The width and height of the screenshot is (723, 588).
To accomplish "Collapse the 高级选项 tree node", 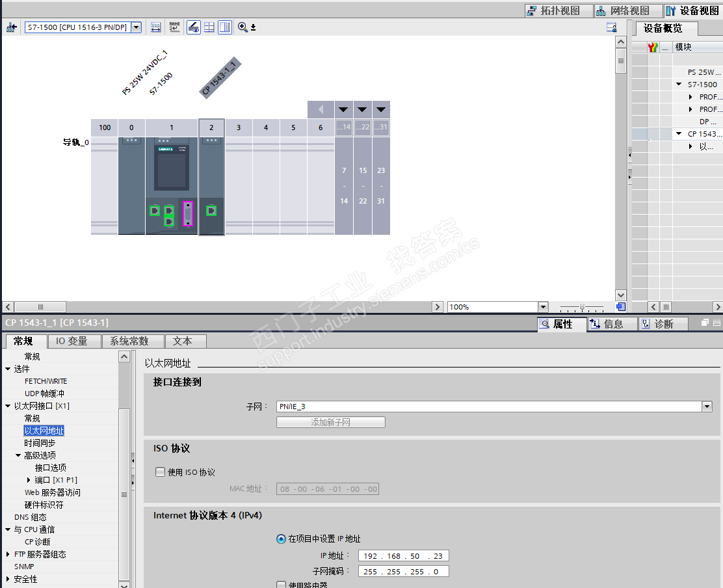I will click(18, 455).
